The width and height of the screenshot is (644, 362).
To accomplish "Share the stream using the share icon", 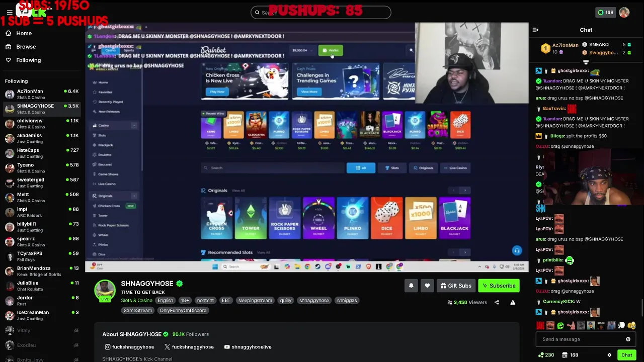I will (x=497, y=302).
